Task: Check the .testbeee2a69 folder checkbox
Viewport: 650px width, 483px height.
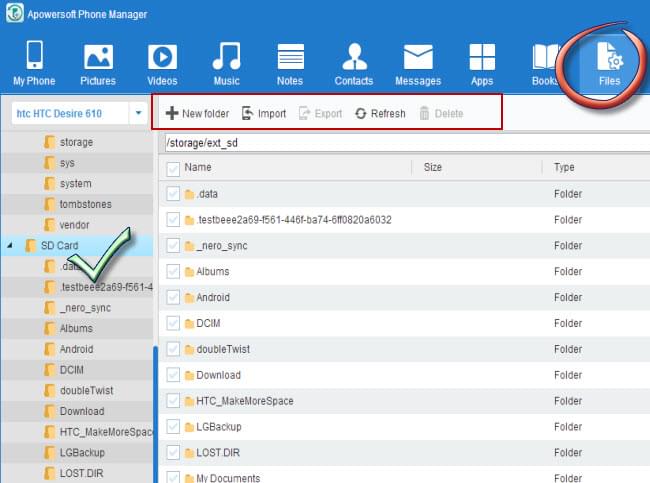Action: click(x=173, y=220)
